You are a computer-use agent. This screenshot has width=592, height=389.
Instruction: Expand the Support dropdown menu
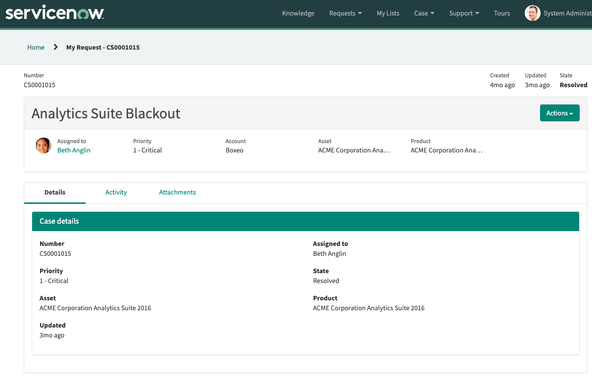pyautogui.click(x=464, y=13)
